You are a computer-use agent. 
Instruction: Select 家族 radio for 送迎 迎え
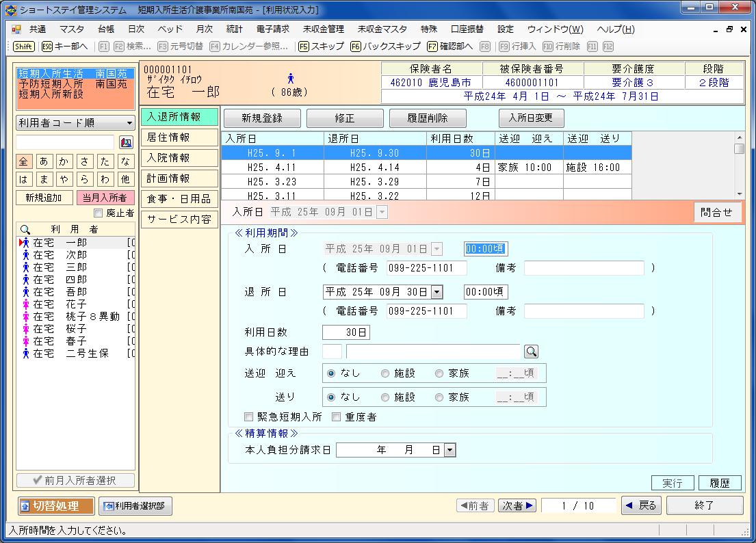point(440,373)
